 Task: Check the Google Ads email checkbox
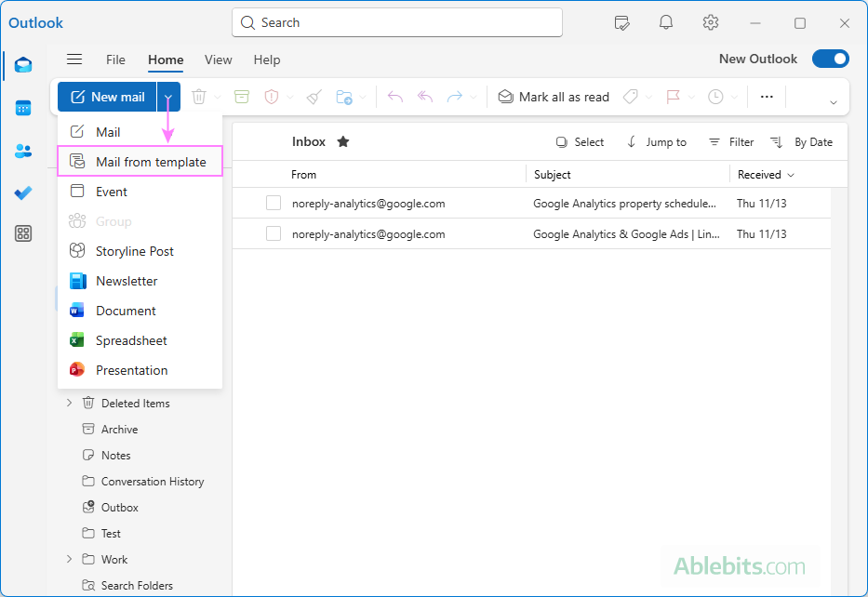273,233
